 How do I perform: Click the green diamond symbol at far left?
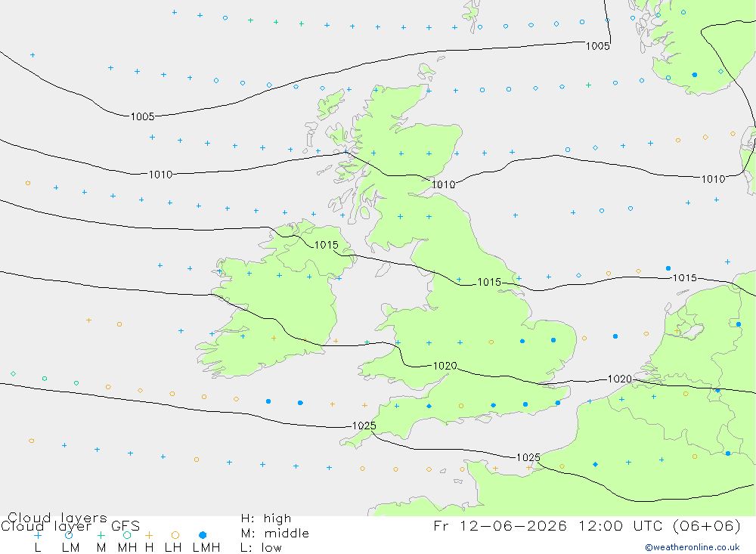13,373
